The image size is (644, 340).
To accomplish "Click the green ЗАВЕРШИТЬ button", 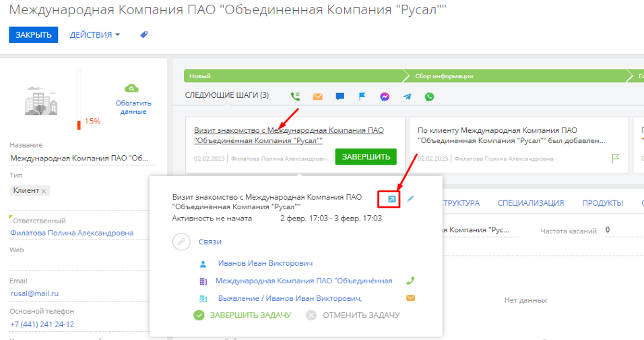I will [x=366, y=157].
